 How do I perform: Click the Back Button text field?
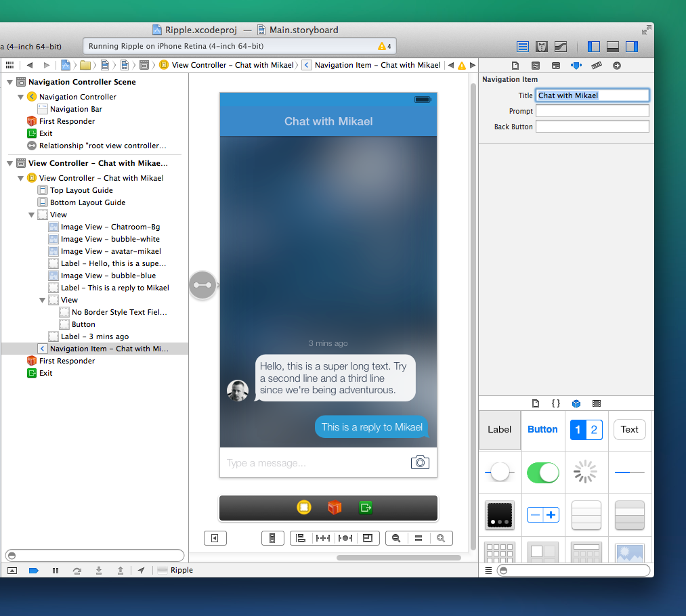593,127
